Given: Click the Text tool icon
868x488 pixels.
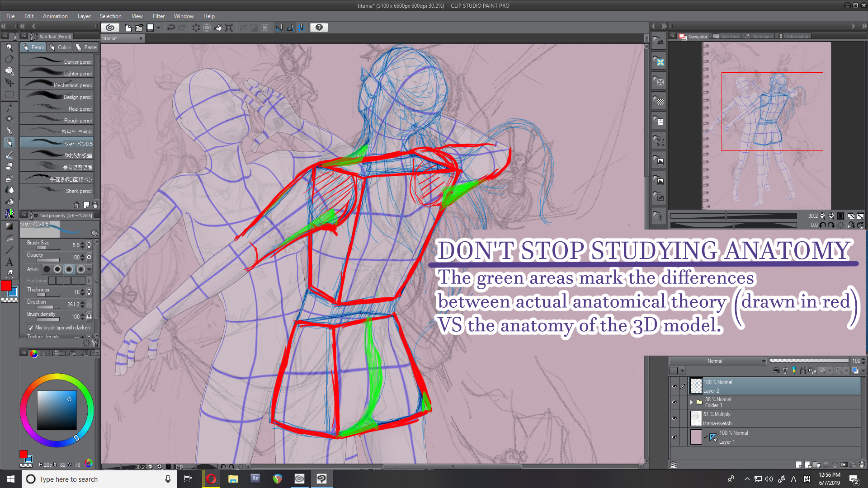Looking at the screenshot, I should (9, 262).
